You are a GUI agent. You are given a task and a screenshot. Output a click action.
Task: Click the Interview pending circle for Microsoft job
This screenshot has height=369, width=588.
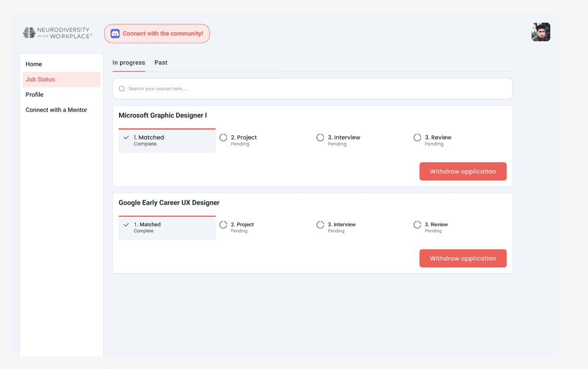pos(320,137)
